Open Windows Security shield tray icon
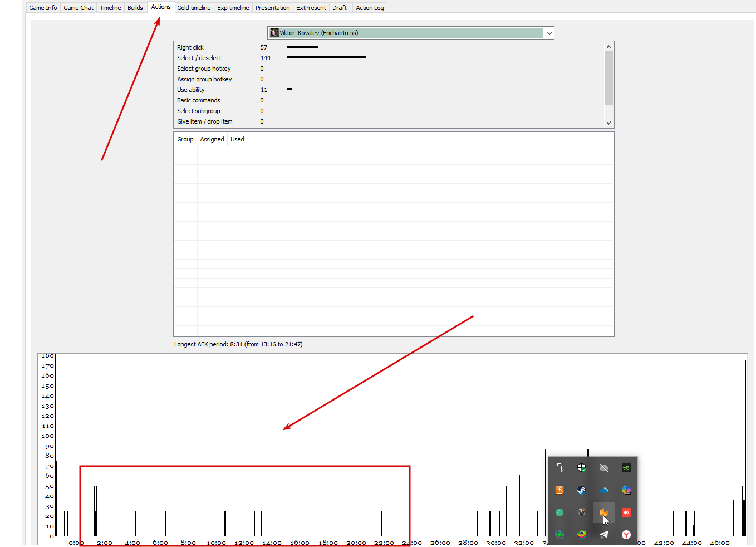The width and height of the screenshot is (756, 547). coord(582,468)
